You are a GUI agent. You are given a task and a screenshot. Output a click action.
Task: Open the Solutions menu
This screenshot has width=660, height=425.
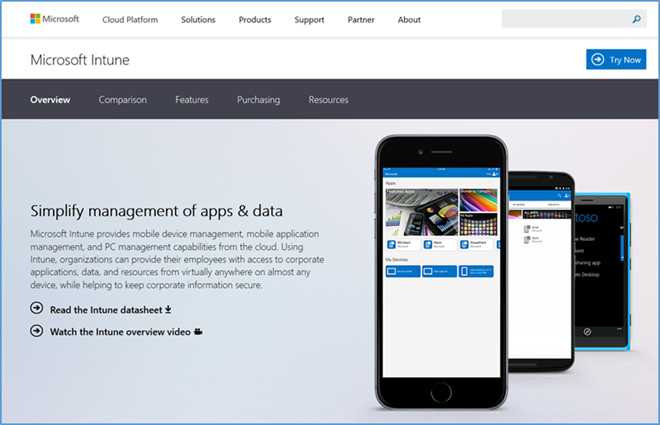click(198, 19)
